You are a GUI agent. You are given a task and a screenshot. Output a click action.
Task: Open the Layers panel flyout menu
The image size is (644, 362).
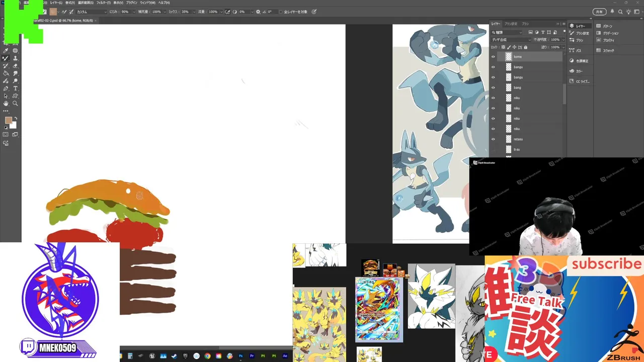[563, 24]
